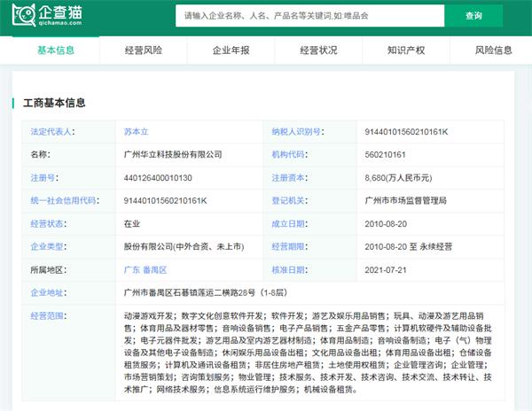The height and width of the screenshot is (411, 532).
Task: Select company name 广州华立科技股份有限公司
Action: tap(173, 154)
